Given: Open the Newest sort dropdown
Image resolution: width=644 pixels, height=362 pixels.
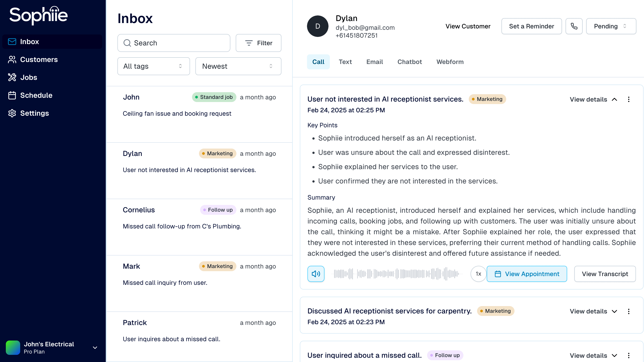Looking at the screenshot, I should click(238, 66).
